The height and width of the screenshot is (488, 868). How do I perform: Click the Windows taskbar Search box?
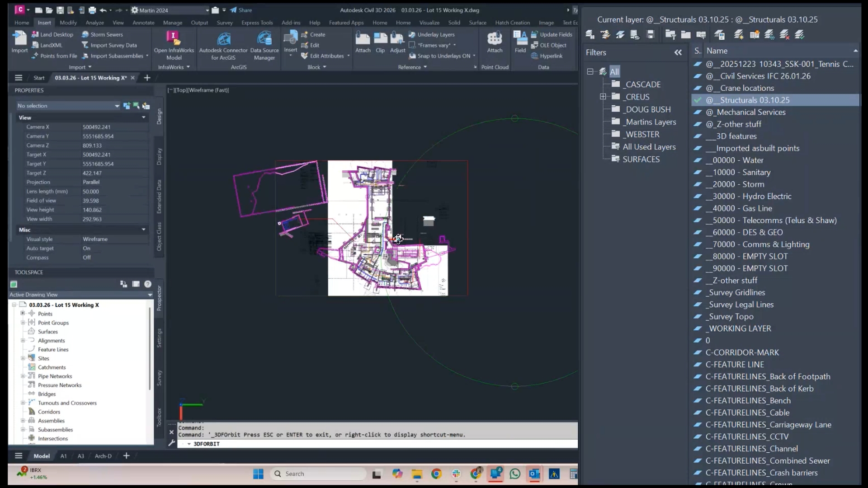(319, 474)
